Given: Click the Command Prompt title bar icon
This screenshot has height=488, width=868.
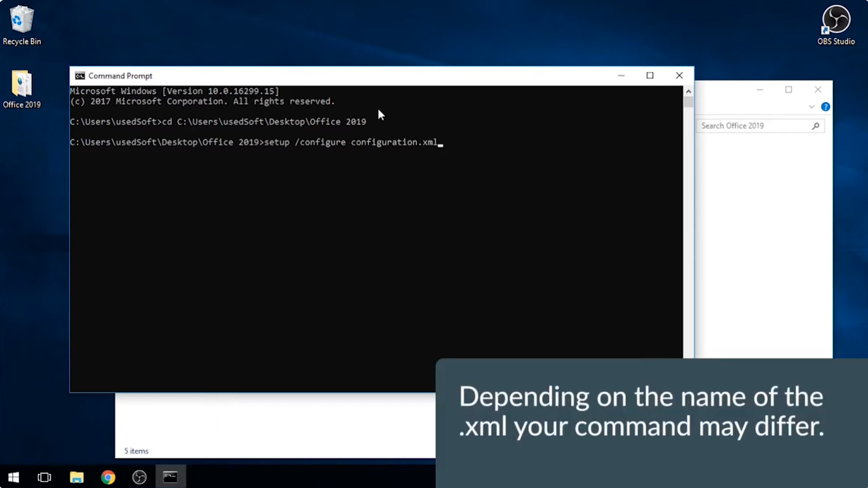Looking at the screenshot, I should [x=80, y=76].
